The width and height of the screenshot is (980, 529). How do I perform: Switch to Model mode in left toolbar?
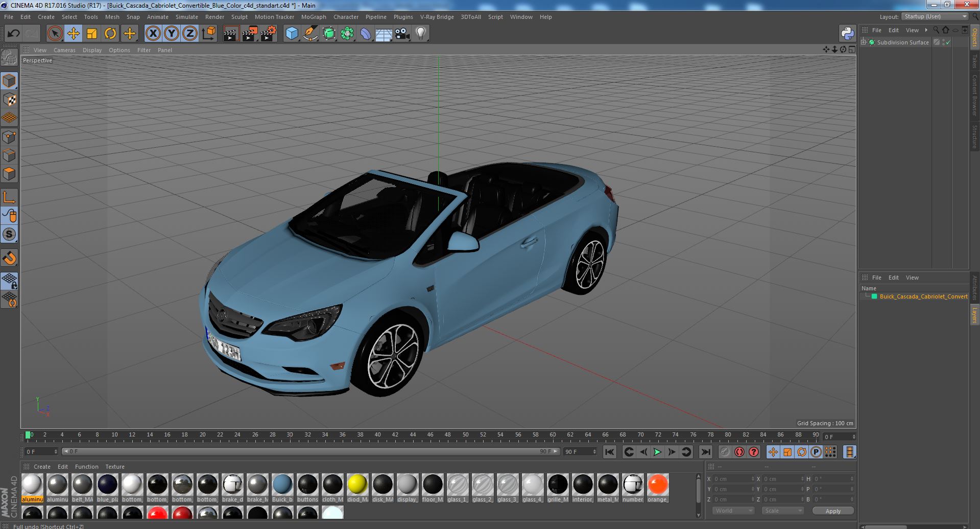pos(10,81)
